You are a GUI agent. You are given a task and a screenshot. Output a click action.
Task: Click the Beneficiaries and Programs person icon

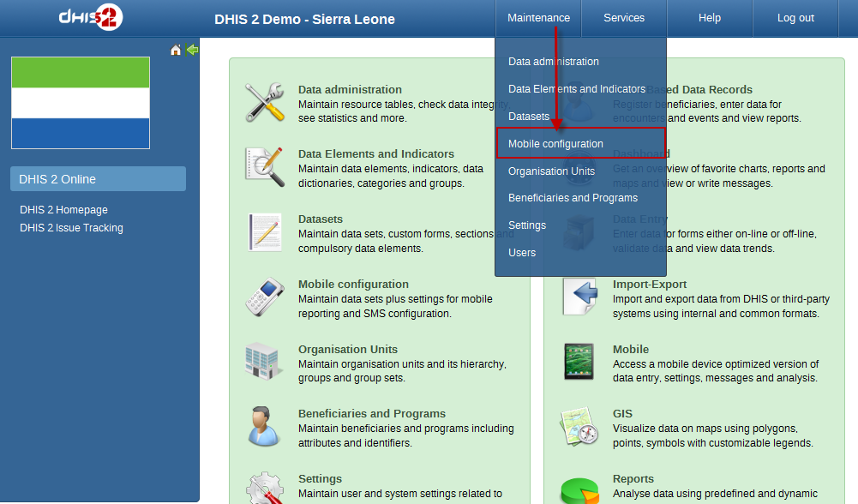[265, 427]
